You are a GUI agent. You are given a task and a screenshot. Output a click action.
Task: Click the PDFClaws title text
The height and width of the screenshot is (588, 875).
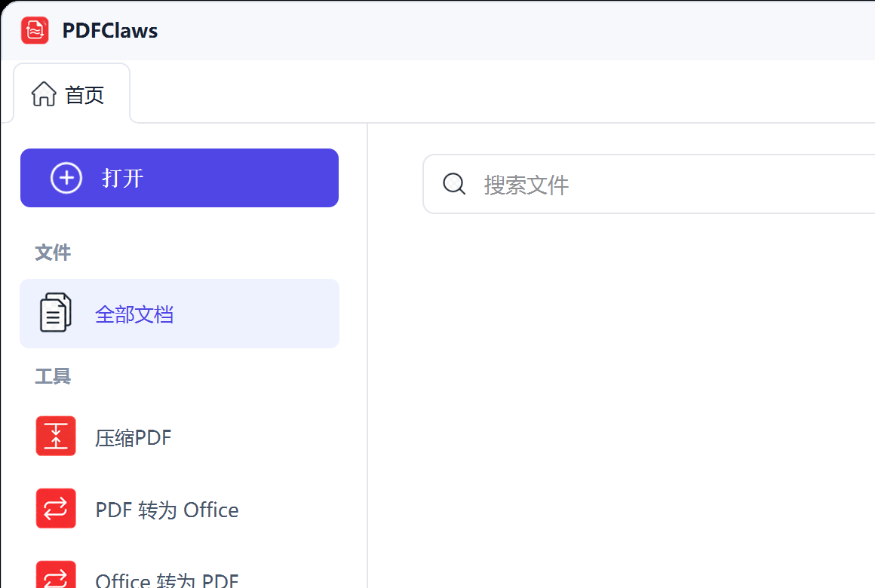[x=110, y=31]
